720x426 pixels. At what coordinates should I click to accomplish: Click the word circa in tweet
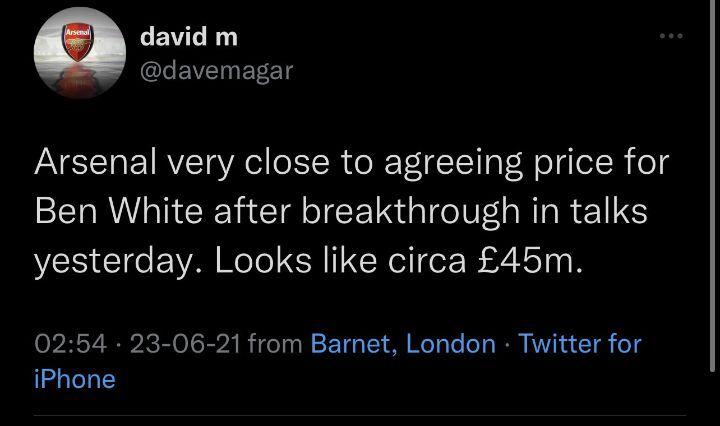click(x=427, y=261)
